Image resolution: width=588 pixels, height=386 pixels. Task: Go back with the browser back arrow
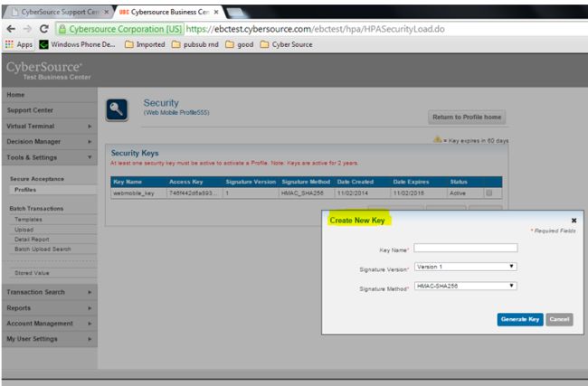(x=11, y=29)
